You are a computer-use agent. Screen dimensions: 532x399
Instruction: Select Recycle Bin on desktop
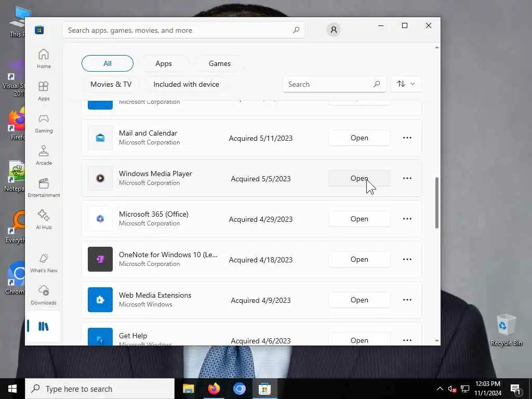[506, 330]
